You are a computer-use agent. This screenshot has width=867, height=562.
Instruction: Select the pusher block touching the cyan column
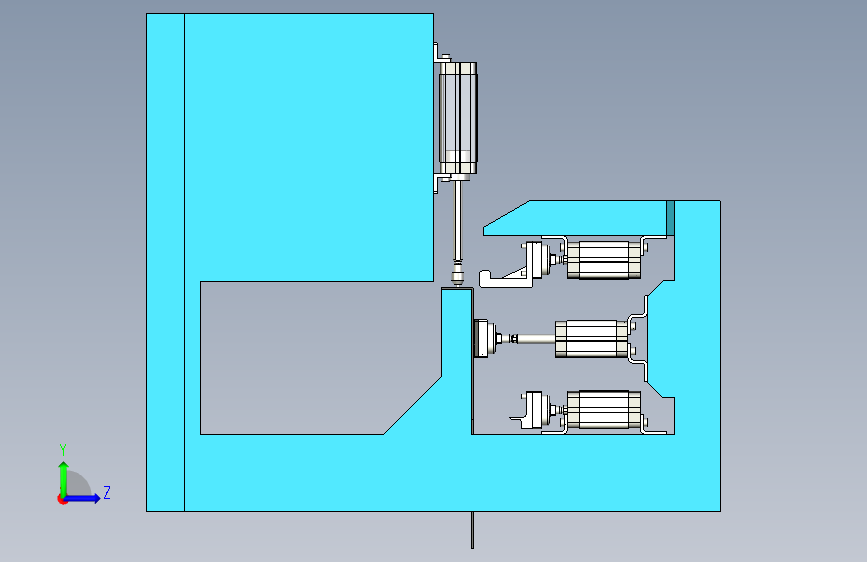coord(481,338)
